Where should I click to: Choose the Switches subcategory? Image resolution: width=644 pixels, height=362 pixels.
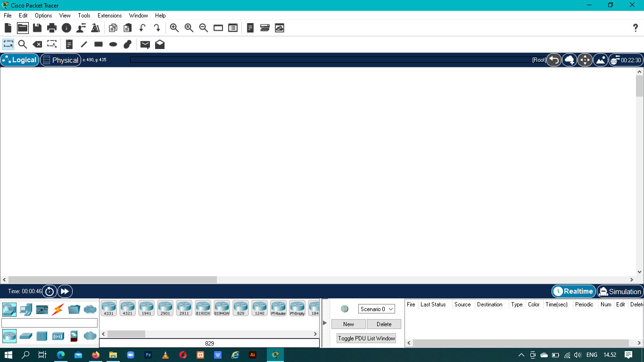(25, 336)
